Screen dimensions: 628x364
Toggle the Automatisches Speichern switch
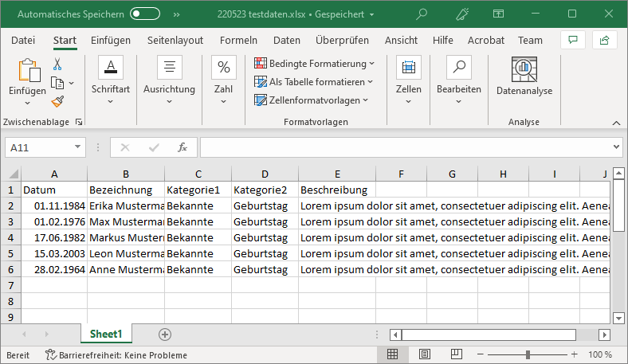coord(144,14)
